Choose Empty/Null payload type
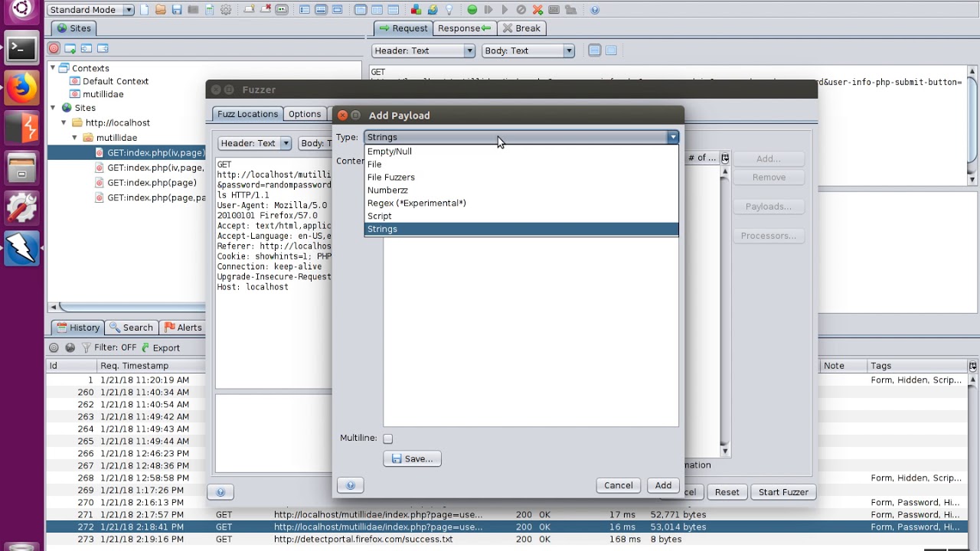 [x=521, y=152]
